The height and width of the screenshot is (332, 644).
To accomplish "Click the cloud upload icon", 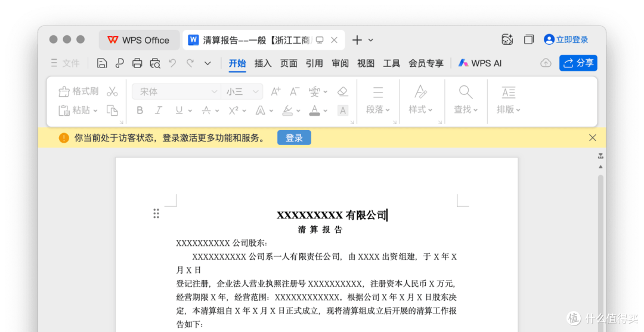I will (x=546, y=63).
